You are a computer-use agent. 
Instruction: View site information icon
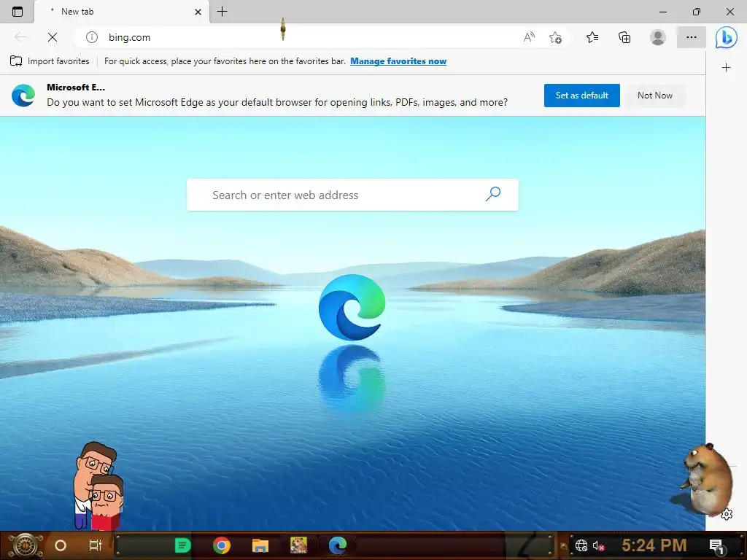point(91,37)
